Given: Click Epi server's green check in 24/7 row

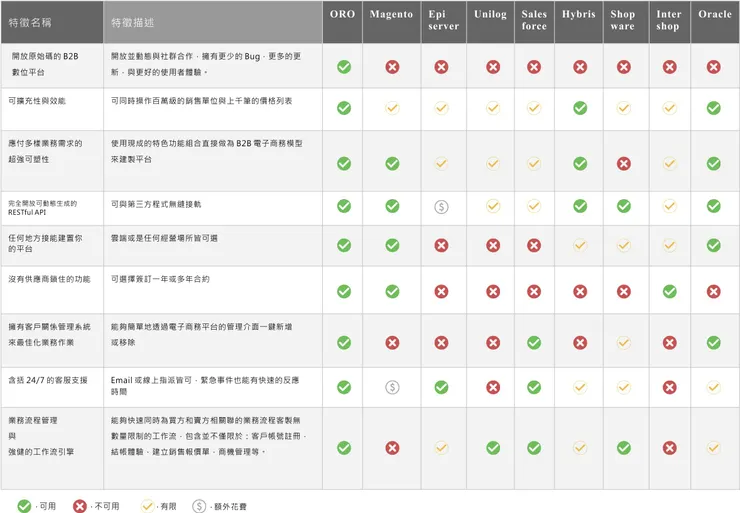Looking at the screenshot, I should coord(441,387).
